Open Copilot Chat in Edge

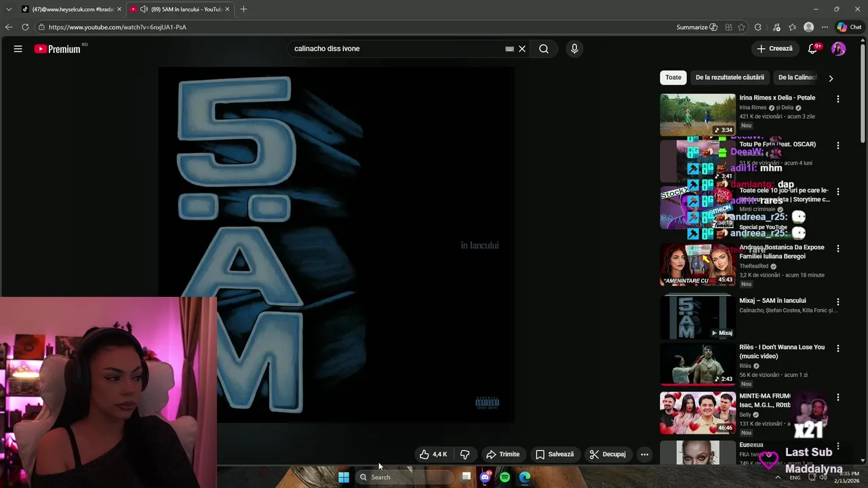(x=849, y=27)
